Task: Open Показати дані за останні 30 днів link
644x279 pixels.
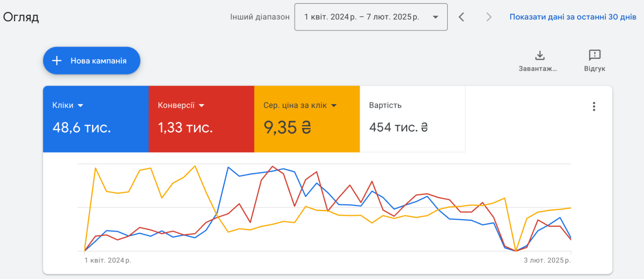Action: 573,17
